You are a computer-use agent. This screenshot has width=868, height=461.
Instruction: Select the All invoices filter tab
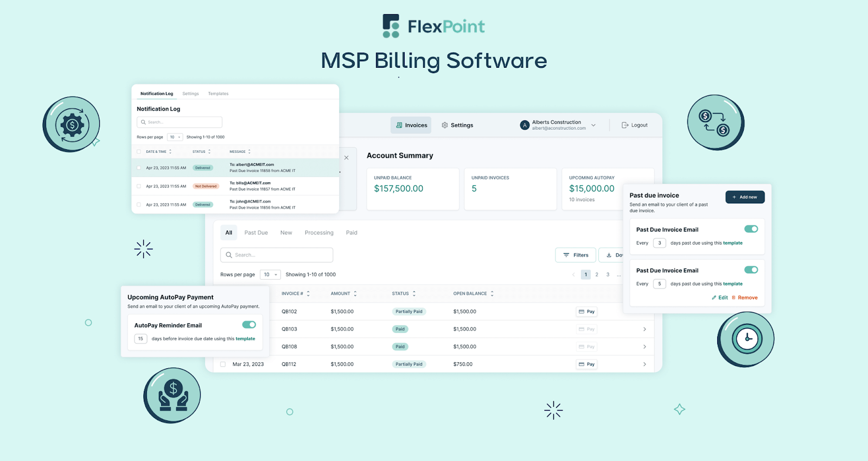click(229, 233)
